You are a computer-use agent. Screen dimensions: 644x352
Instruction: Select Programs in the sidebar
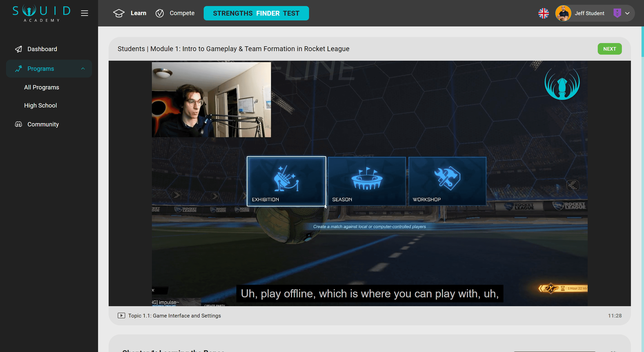pos(41,68)
